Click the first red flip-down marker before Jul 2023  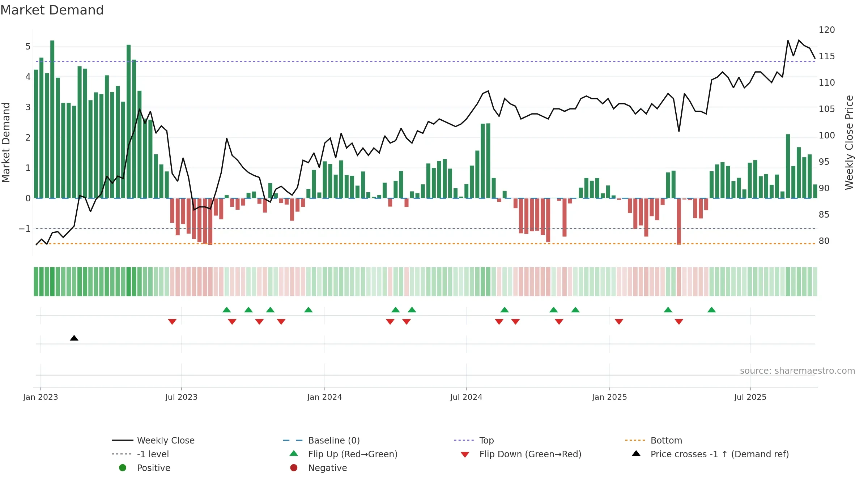pyautogui.click(x=172, y=322)
